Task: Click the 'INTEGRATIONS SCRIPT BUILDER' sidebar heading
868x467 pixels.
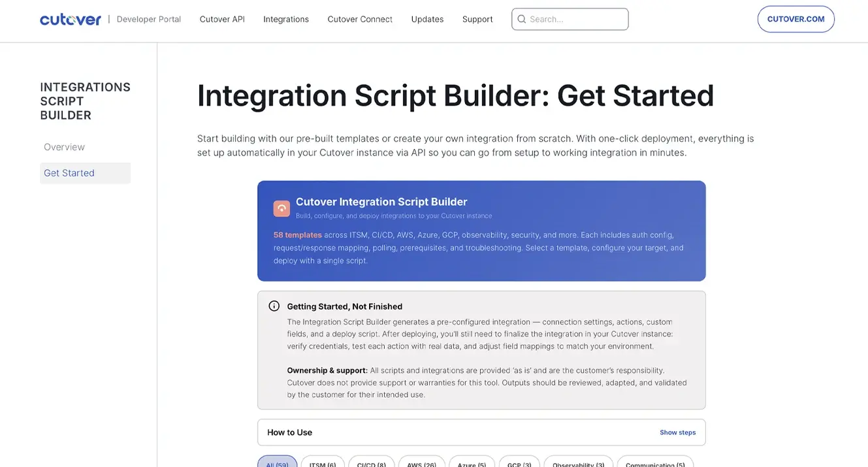Action: [x=86, y=101]
